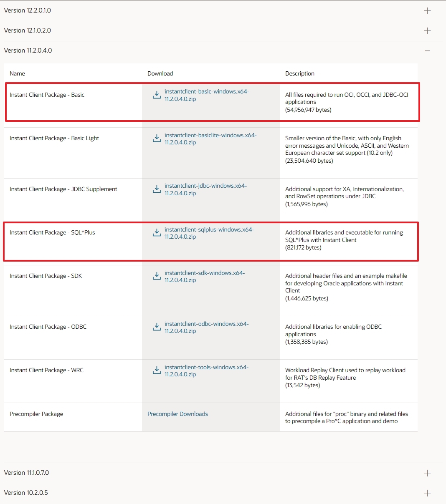446x504 pixels.
Task: Click the download icon for WRC package
Action: 156,370
